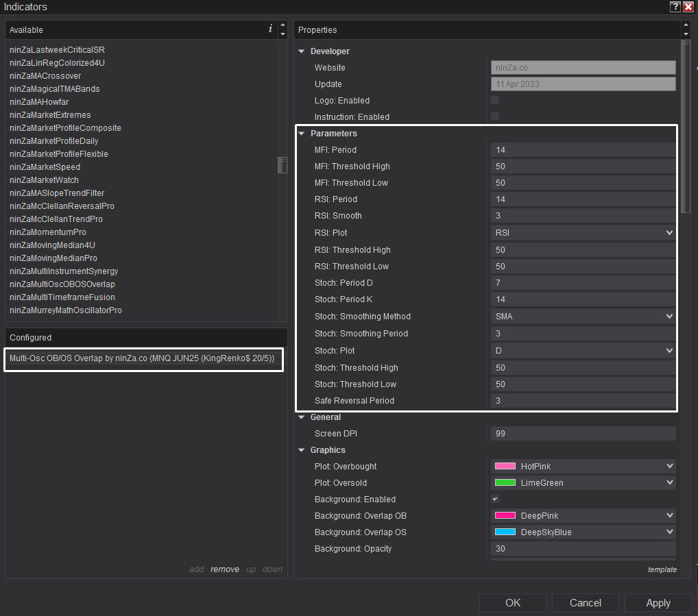Collapse the Graphics section
698x616 pixels.
pos(302,450)
